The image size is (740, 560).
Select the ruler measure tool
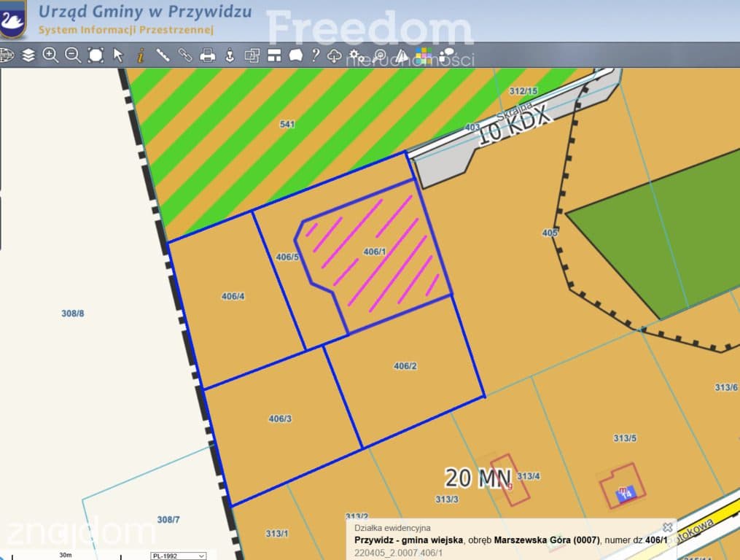coord(163,55)
